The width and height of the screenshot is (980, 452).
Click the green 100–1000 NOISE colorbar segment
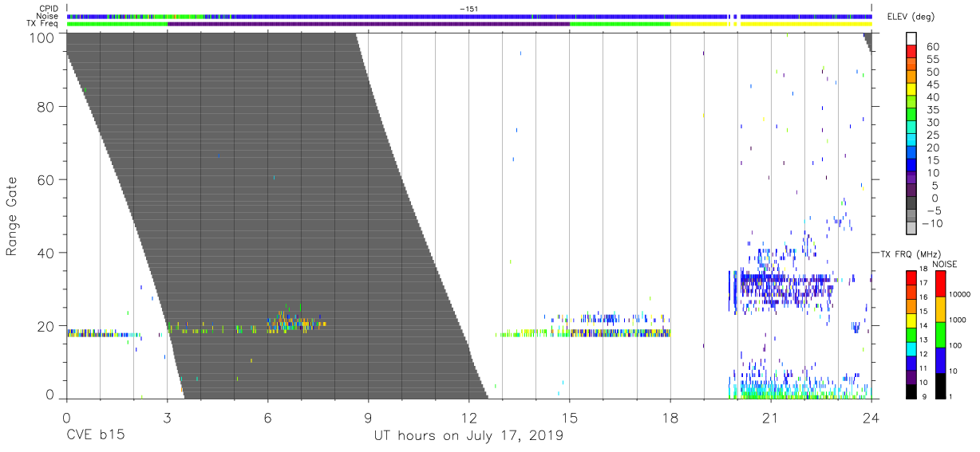coord(941,335)
